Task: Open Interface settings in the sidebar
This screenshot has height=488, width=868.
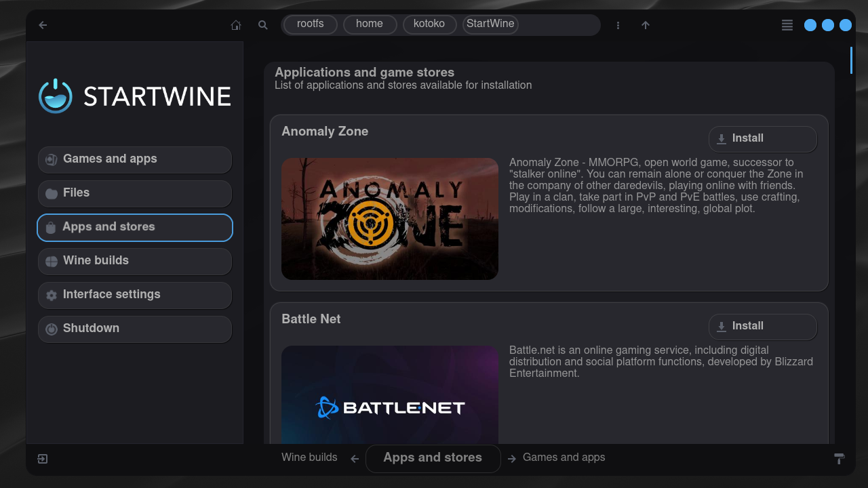Action: click(135, 295)
